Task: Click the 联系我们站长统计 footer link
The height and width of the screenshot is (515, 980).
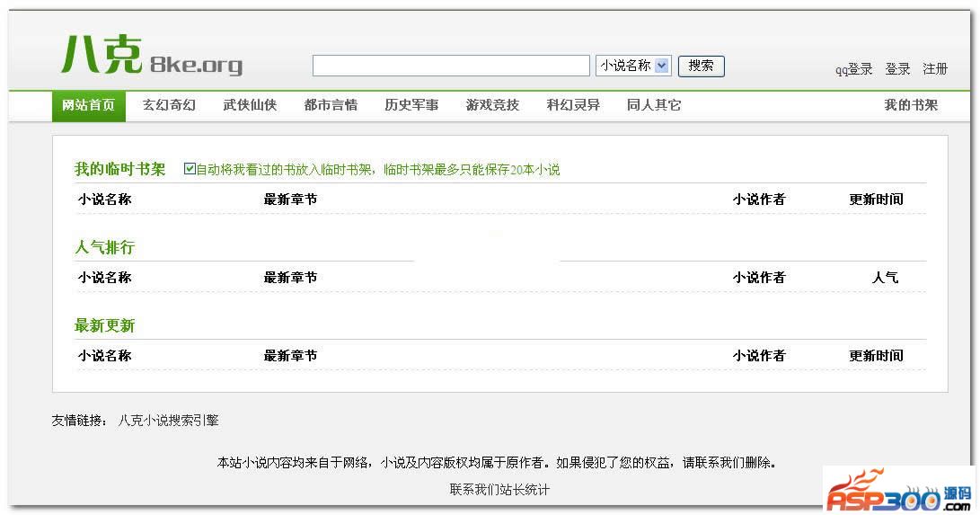Action: pyautogui.click(x=499, y=489)
